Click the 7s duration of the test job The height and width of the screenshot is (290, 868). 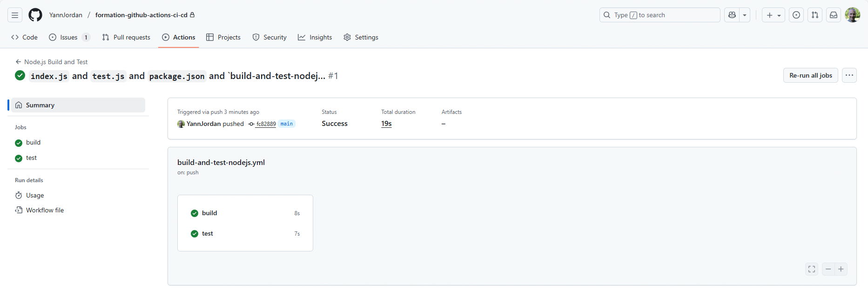click(x=297, y=234)
